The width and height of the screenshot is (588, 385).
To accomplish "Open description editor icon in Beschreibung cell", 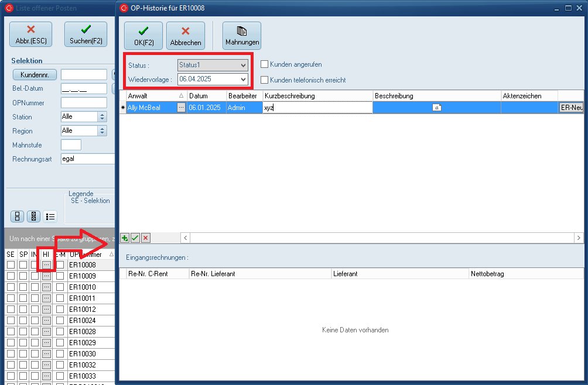I will 437,108.
